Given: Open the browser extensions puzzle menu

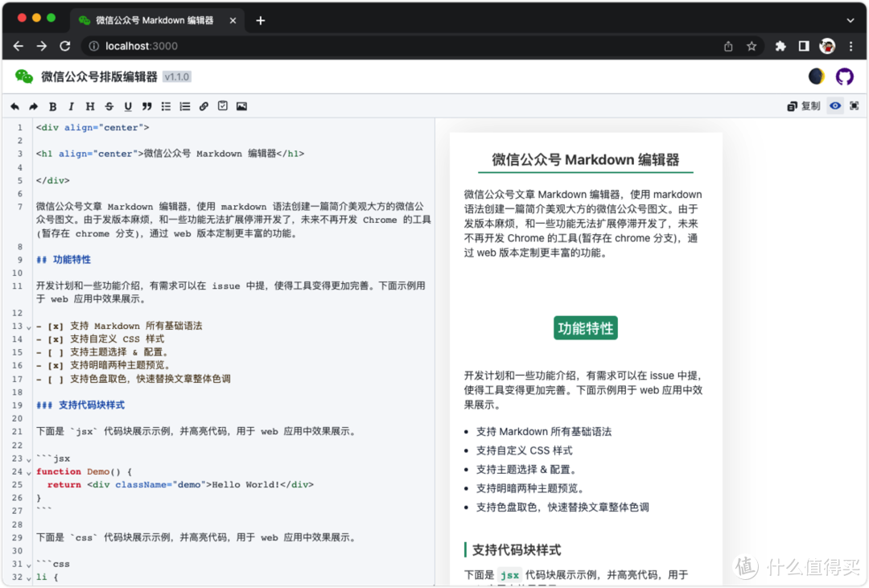Looking at the screenshot, I should [780, 46].
